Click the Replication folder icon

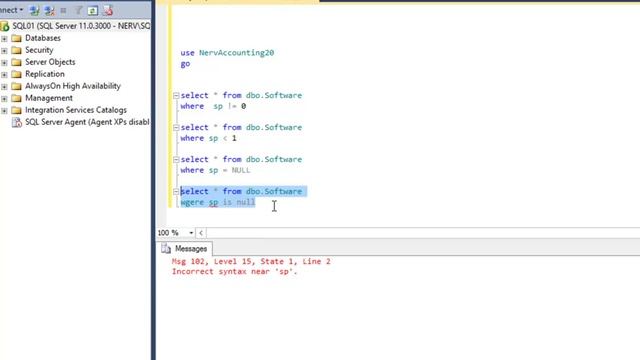pos(16,74)
